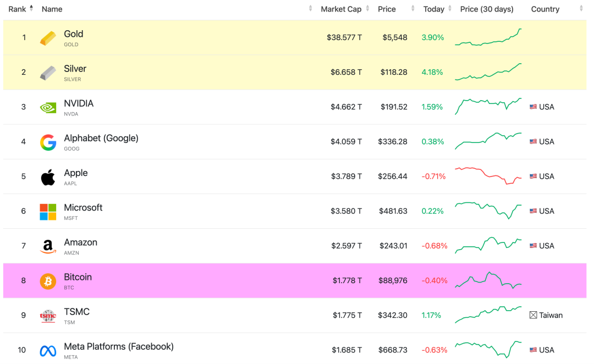
Task: Open the TSMC company link
Action: (76, 312)
